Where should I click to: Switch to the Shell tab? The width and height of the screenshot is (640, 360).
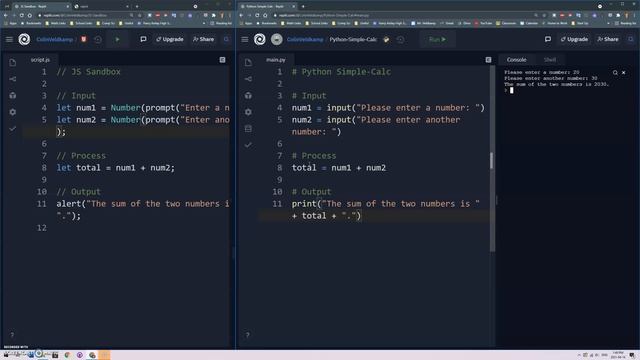[x=550, y=60]
